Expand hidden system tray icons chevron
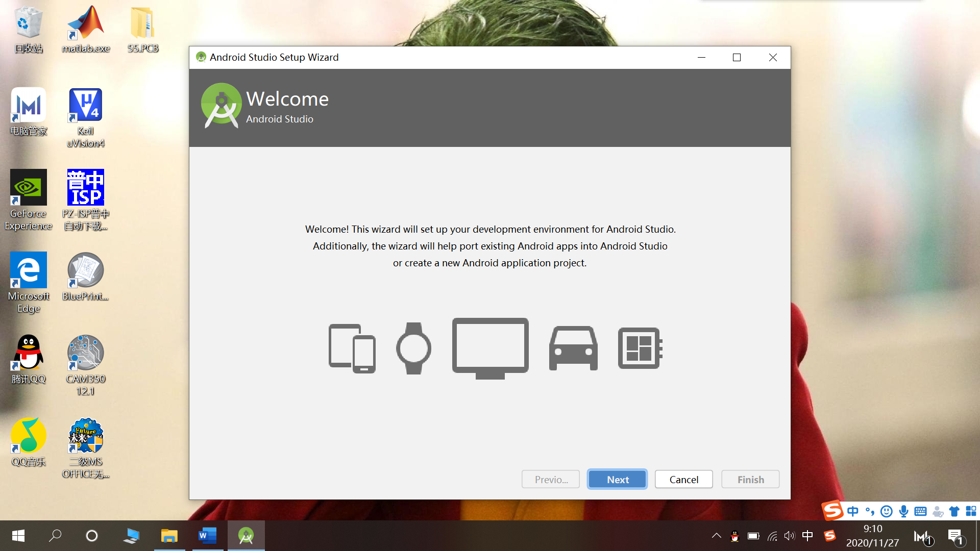This screenshot has width=980, height=551. coord(717,536)
